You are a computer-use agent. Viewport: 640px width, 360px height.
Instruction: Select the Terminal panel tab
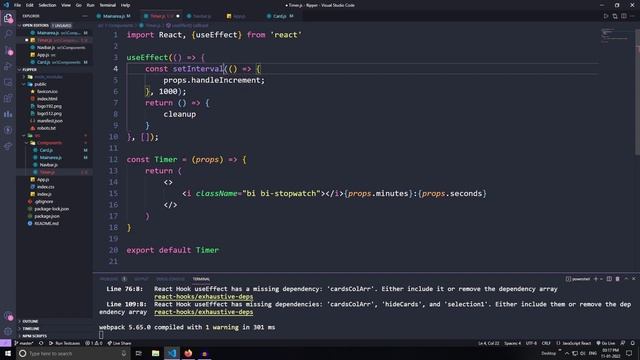(x=201, y=279)
